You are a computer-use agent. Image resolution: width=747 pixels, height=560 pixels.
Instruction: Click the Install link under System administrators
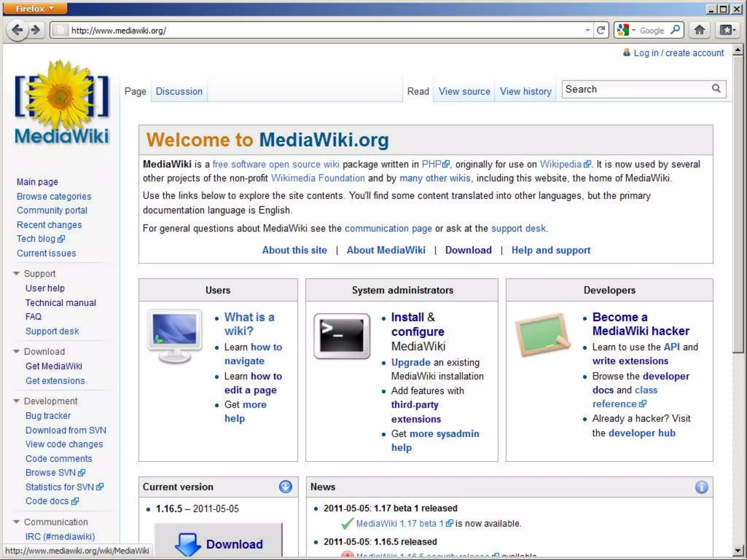pyautogui.click(x=407, y=317)
